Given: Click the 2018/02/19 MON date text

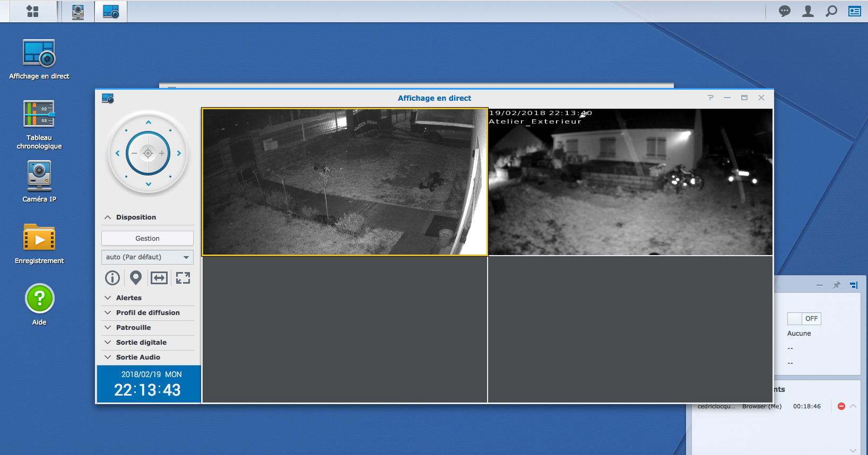Looking at the screenshot, I should pyautogui.click(x=152, y=374).
